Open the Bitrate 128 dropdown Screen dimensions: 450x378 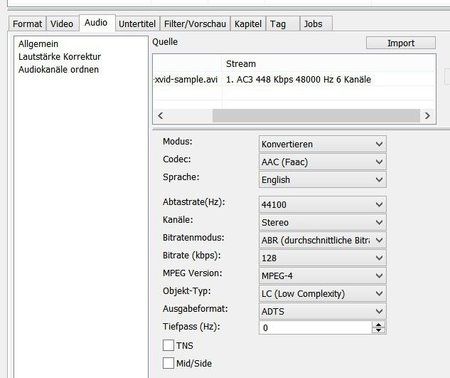(322, 258)
